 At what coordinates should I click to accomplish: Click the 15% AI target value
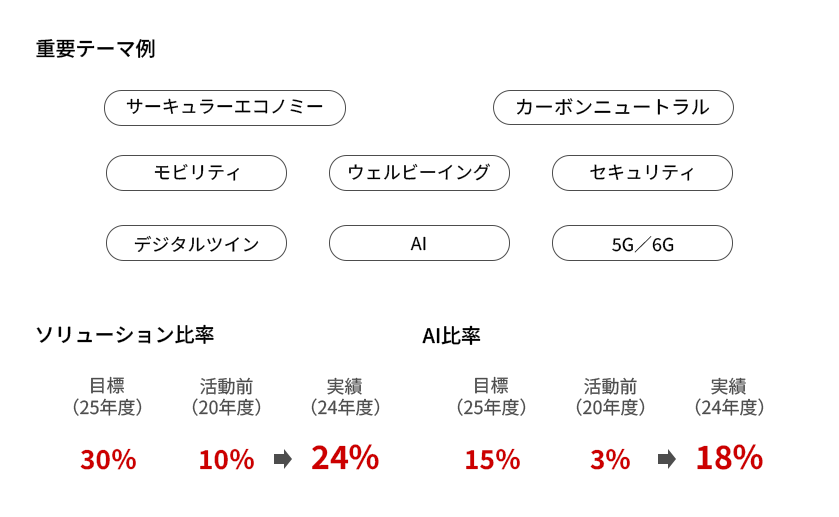[x=492, y=460]
